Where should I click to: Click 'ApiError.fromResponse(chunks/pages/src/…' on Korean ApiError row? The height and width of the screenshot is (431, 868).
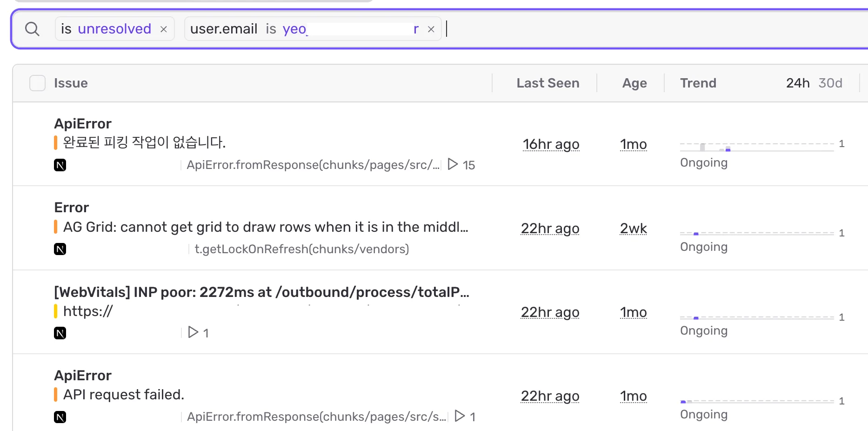click(313, 165)
